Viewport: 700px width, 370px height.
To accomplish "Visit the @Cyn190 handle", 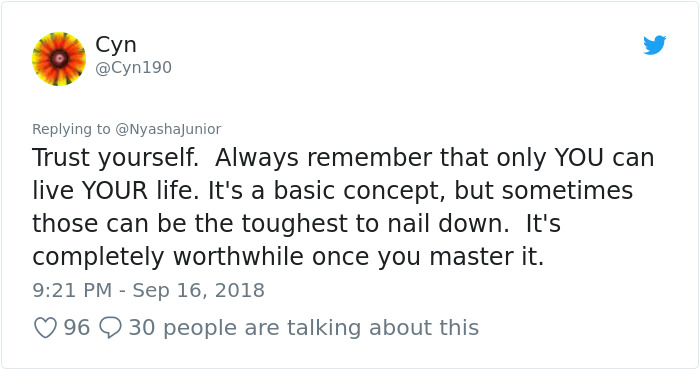I will tap(133, 67).
